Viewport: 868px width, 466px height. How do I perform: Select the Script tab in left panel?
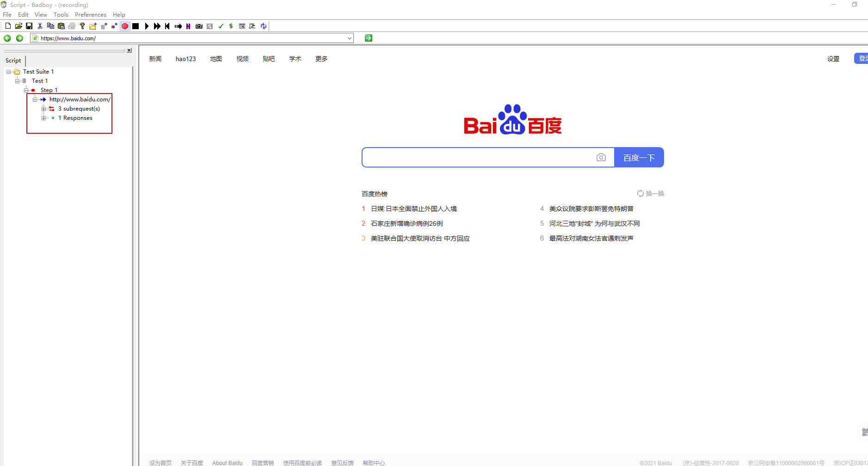point(13,60)
